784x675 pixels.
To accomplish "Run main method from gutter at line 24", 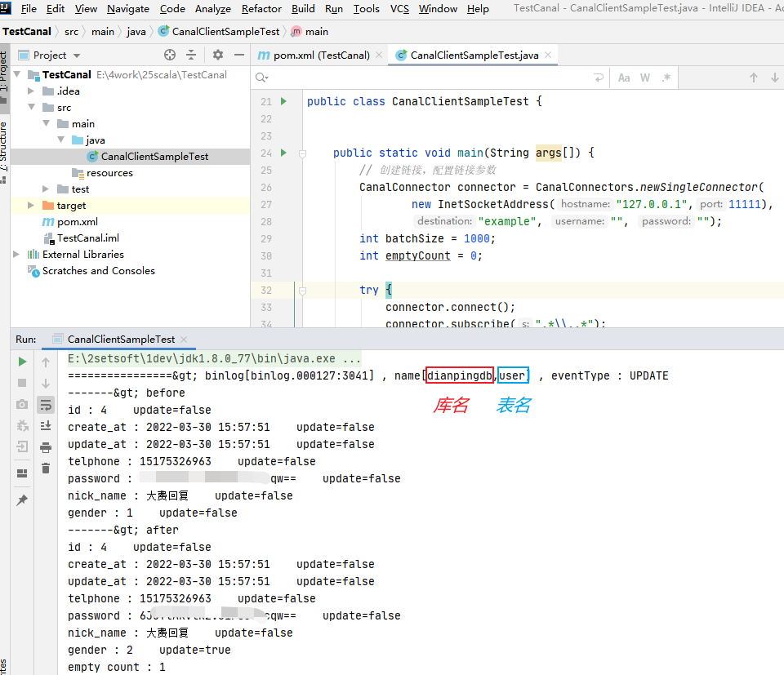I will click(283, 153).
